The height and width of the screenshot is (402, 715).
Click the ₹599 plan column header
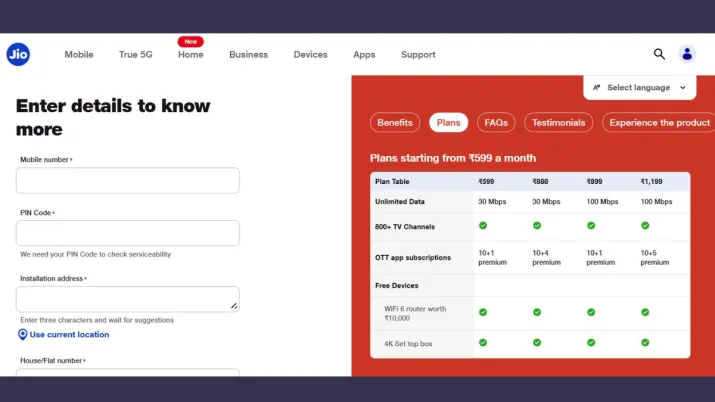coord(486,181)
